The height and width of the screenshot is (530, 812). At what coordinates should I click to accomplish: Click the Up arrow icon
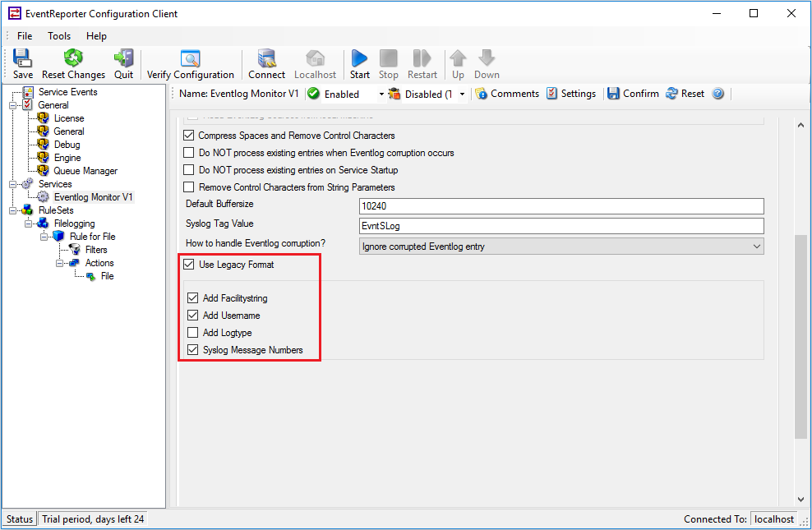click(458, 58)
